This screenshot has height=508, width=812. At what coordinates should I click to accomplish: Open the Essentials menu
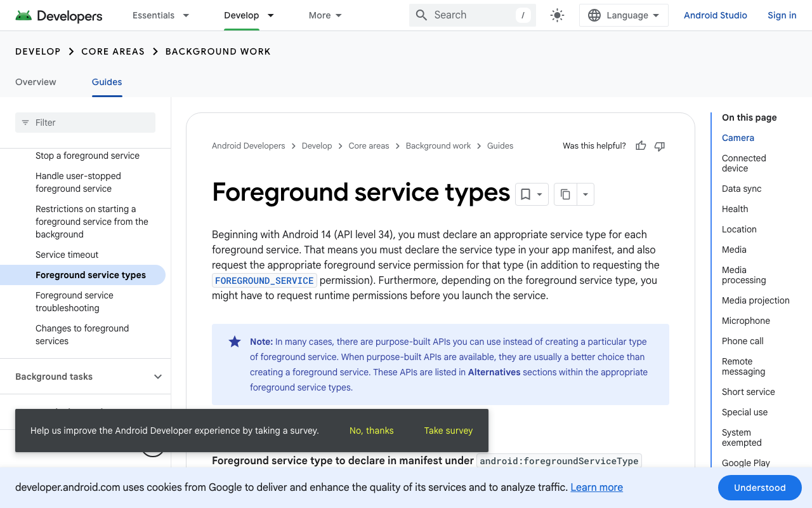coord(160,15)
